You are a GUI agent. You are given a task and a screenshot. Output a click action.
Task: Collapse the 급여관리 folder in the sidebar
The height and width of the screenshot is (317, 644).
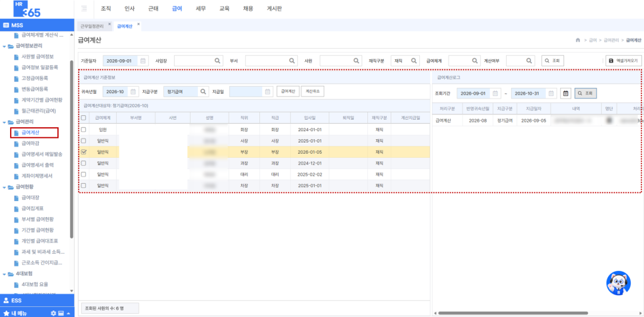[4, 123]
